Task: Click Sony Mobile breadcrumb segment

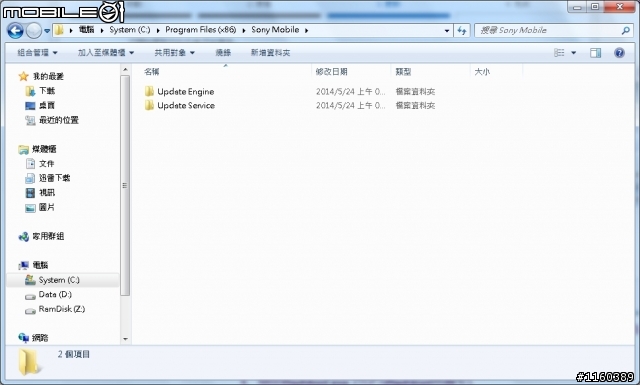Action: pos(275,30)
